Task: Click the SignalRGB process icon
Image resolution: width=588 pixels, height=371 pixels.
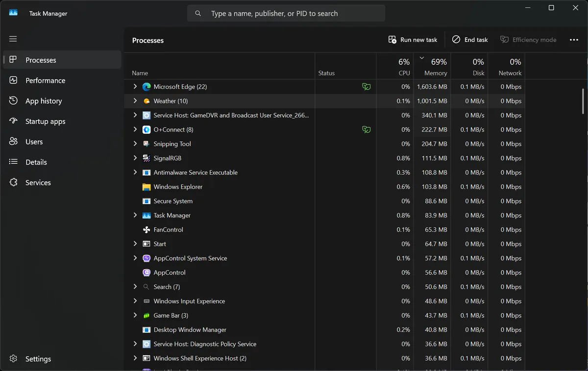Action: click(x=146, y=158)
